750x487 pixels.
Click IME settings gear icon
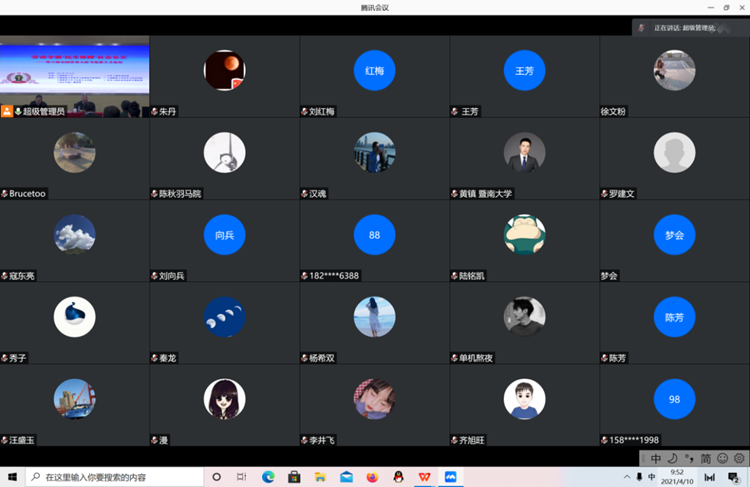pyautogui.click(x=739, y=458)
